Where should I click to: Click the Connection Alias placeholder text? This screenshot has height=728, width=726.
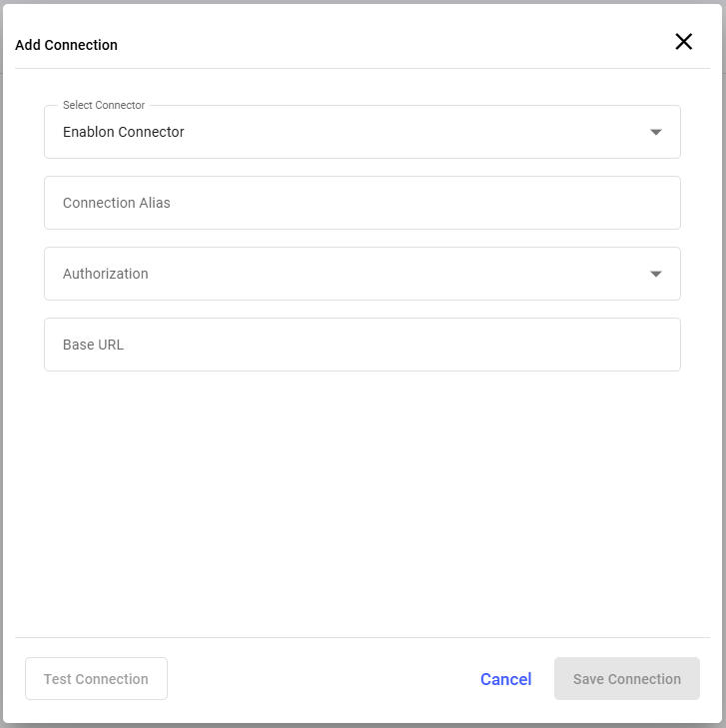[117, 203]
